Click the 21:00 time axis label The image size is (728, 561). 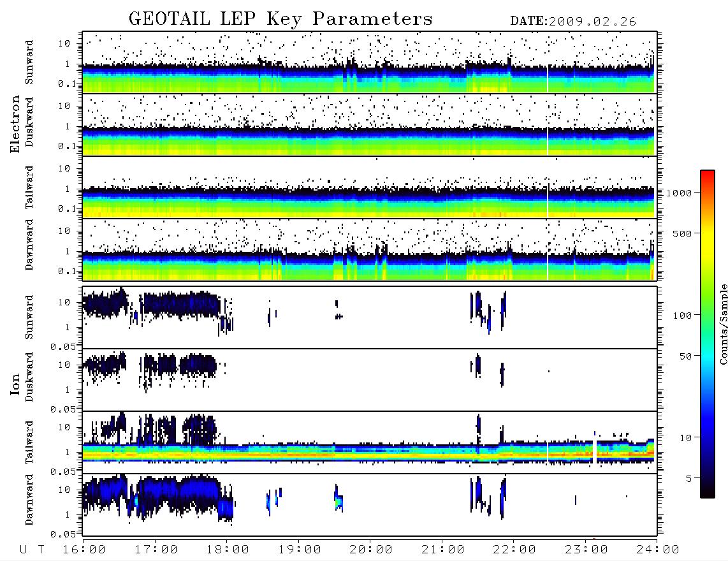click(443, 550)
